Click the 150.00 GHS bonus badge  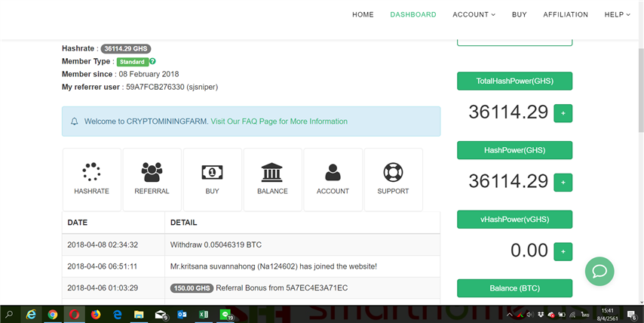192,288
